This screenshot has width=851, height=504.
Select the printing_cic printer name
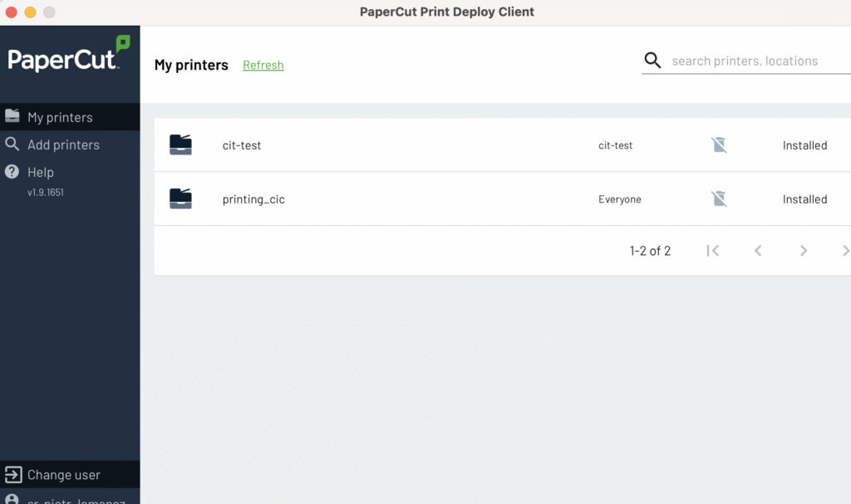point(253,199)
